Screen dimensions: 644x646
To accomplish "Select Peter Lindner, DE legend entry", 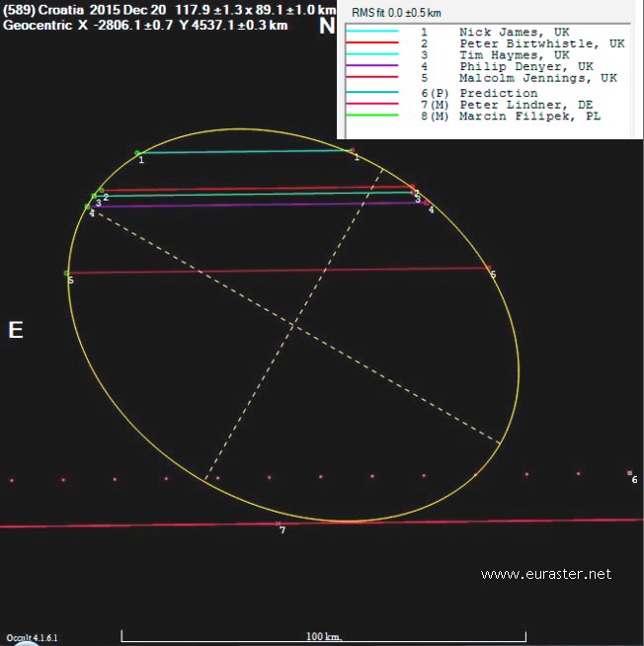I will [x=526, y=105].
